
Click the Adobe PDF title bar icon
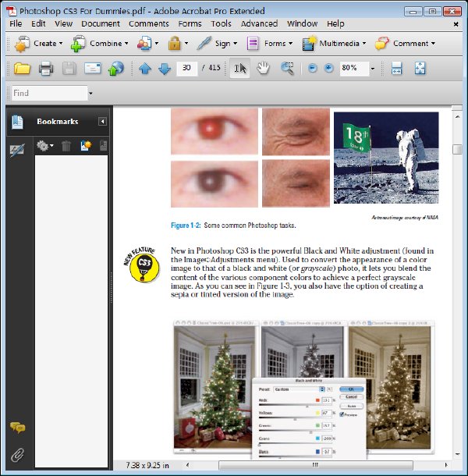[x=12, y=11]
